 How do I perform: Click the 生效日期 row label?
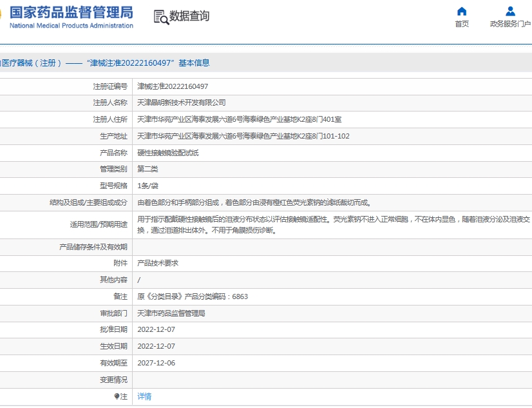[x=113, y=346]
